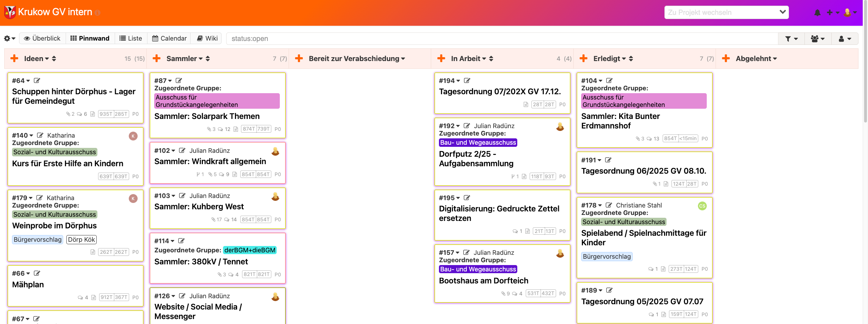
Task: Expand the #87 task dropdown menu
Action: pos(170,81)
